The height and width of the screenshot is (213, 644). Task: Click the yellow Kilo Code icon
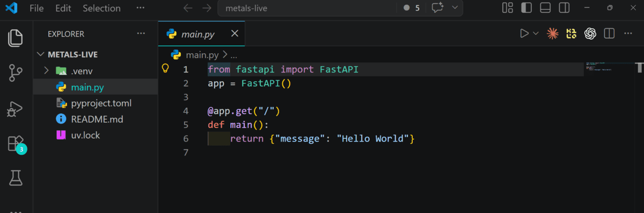pos(571,34)
